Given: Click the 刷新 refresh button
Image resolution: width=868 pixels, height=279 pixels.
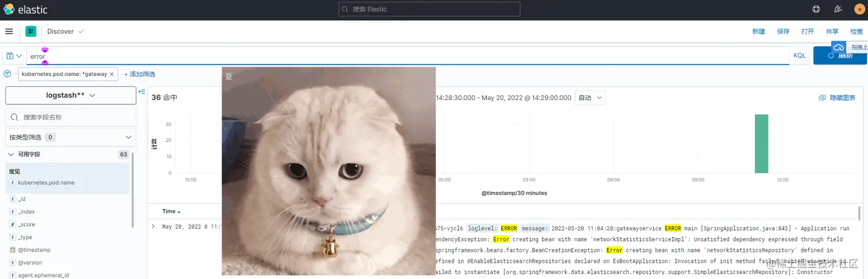Looking at the screenshot, I should (839, 56).
